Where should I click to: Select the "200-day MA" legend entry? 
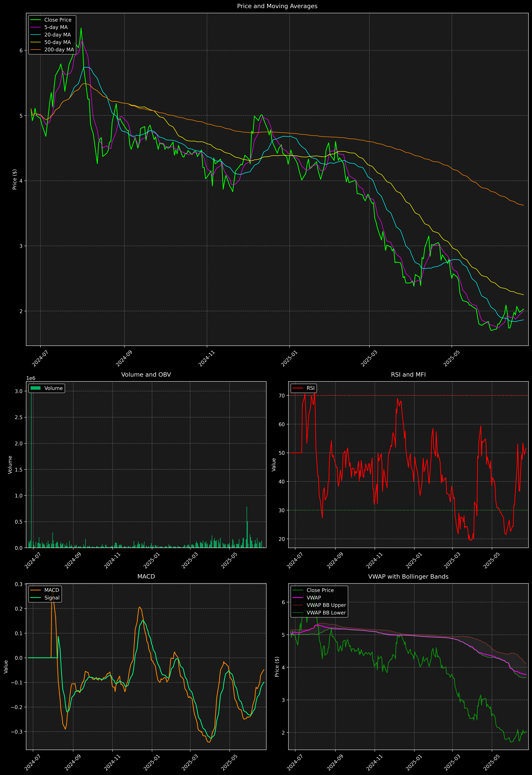(59, 50)
